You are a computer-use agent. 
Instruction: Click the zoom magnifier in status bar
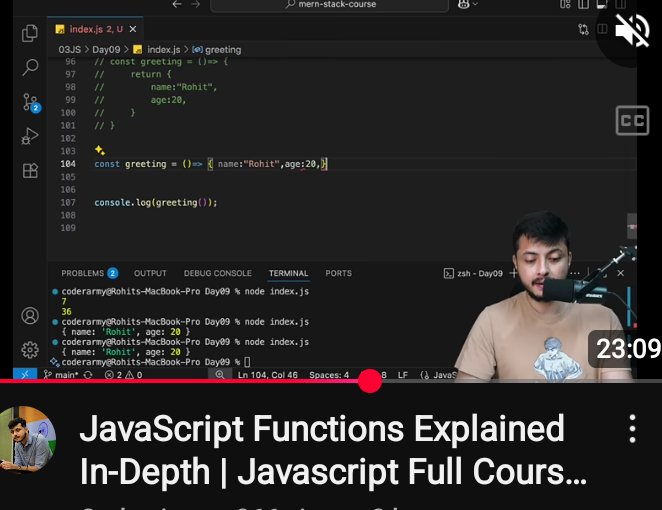pyautogui.click(x=220, y=374)
